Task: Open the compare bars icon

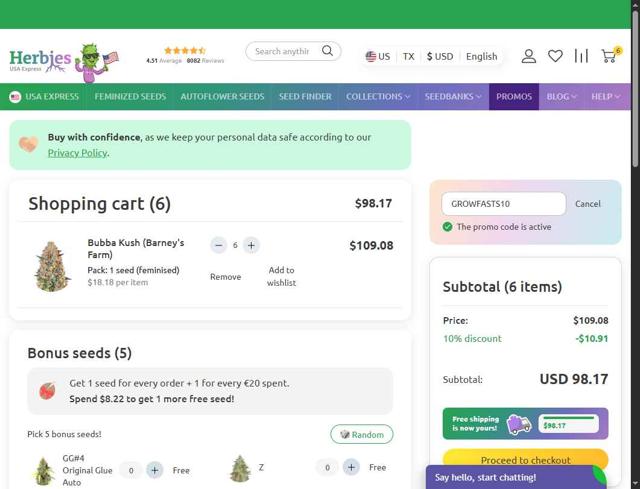Action: (581, 56)
